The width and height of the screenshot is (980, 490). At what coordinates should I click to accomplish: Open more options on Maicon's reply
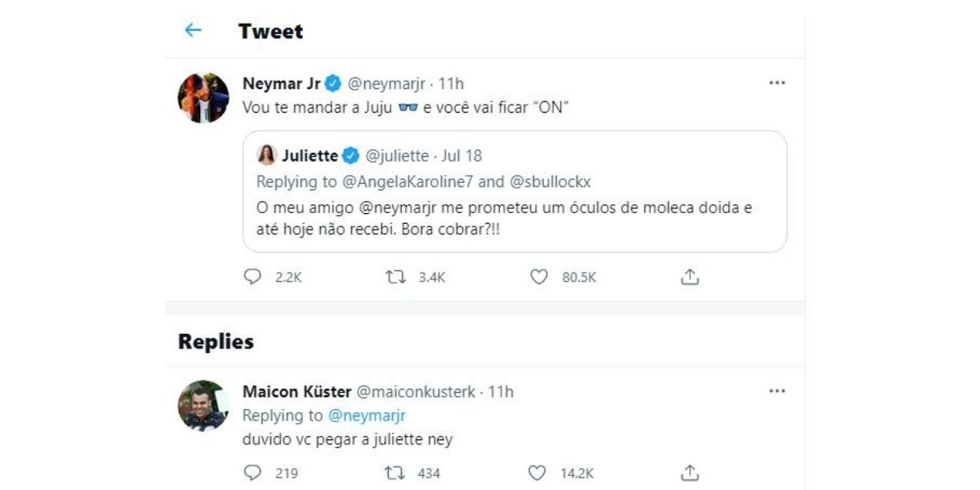click(777, 392)
